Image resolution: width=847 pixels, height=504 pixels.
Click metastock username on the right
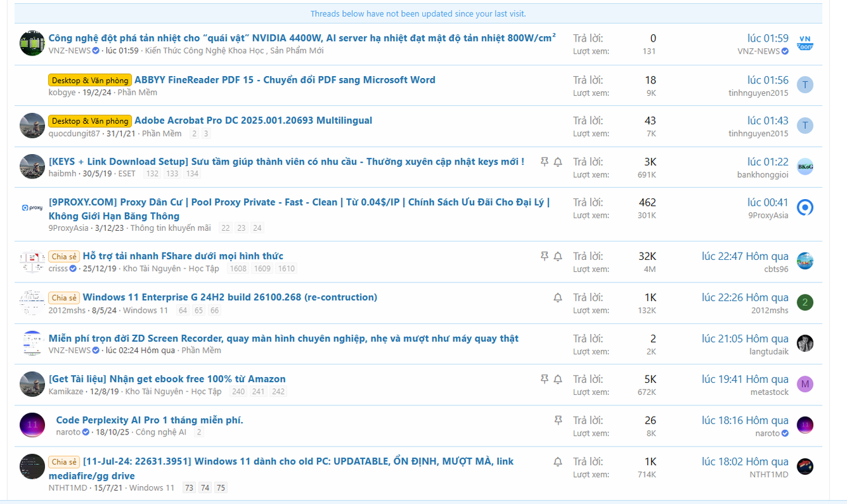(x=770, y=392)
